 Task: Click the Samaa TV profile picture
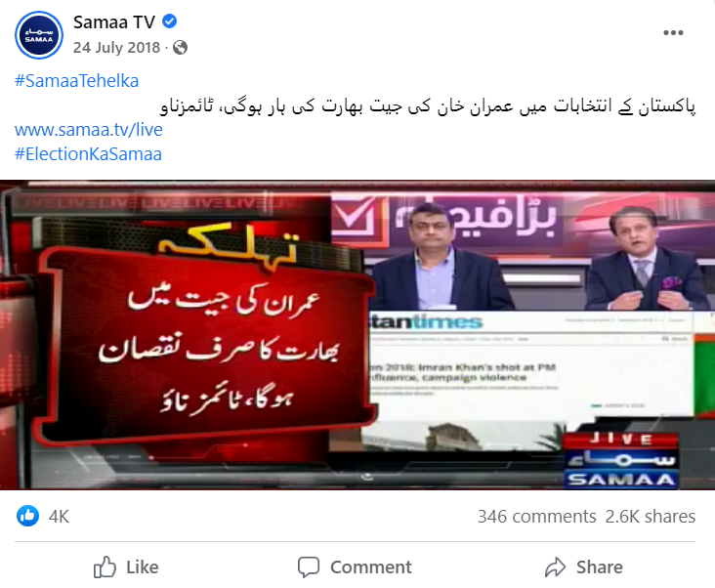pos(39,35)
